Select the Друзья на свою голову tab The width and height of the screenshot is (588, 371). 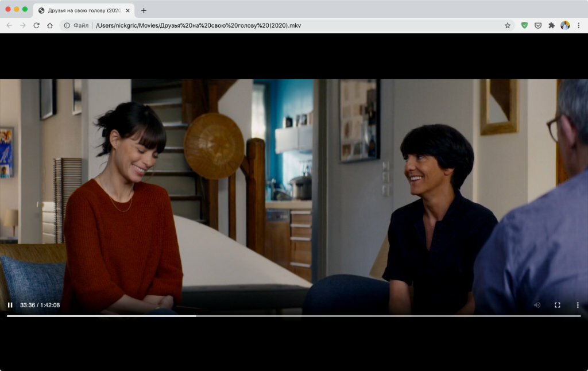click(x=84, y=10)
